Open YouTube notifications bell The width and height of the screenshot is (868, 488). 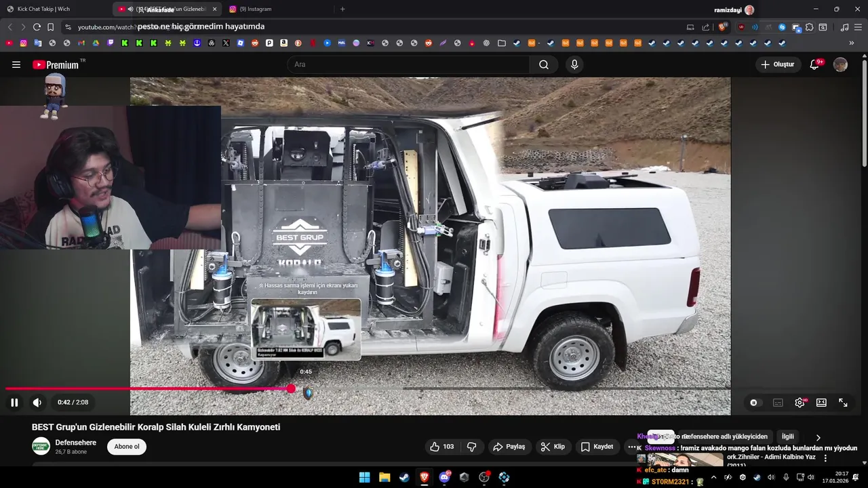[814, 64]
